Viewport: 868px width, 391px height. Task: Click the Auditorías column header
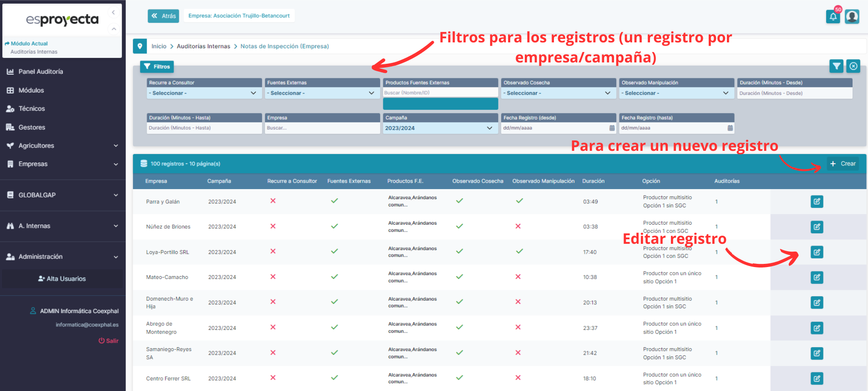727,181
